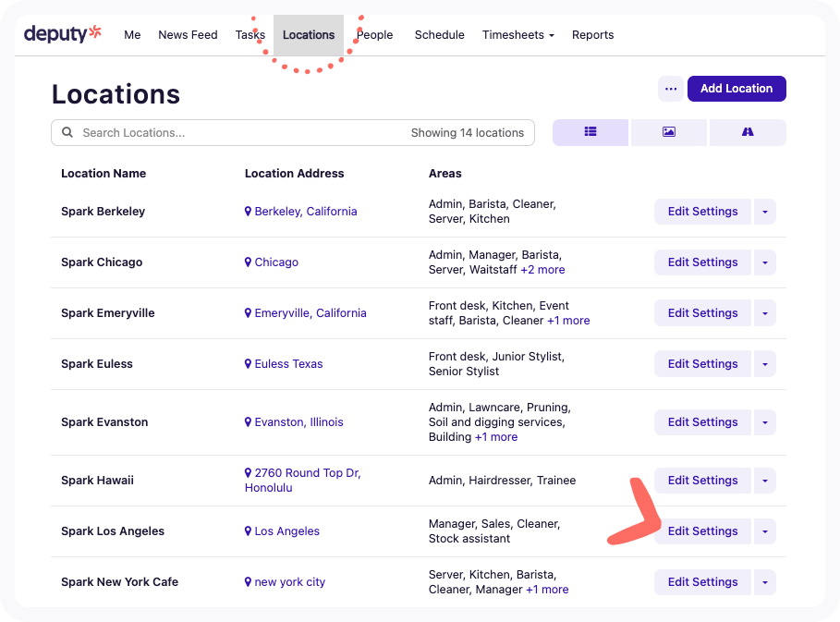Image resolution: width=840 pixels, height=622 pixels.
Task: Open the three-dot more options button
Action: coord(671,89)
